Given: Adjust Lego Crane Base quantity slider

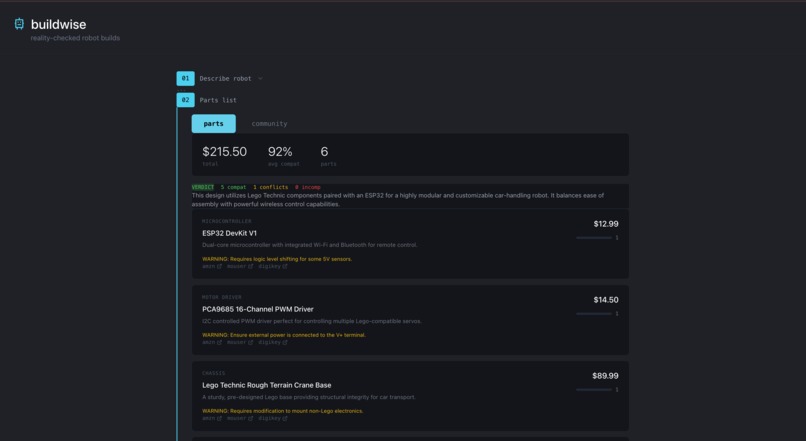Looking at the screenshot, I should tap(594, 390).
